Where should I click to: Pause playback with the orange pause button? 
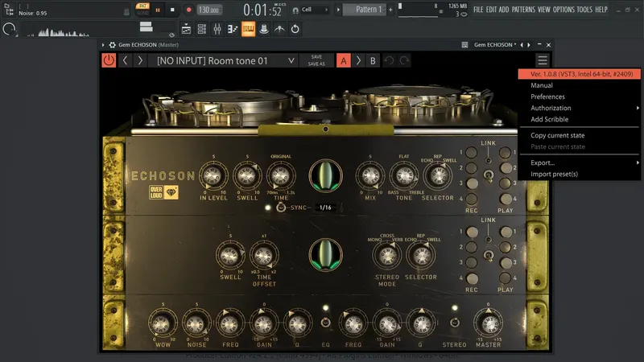158,10
